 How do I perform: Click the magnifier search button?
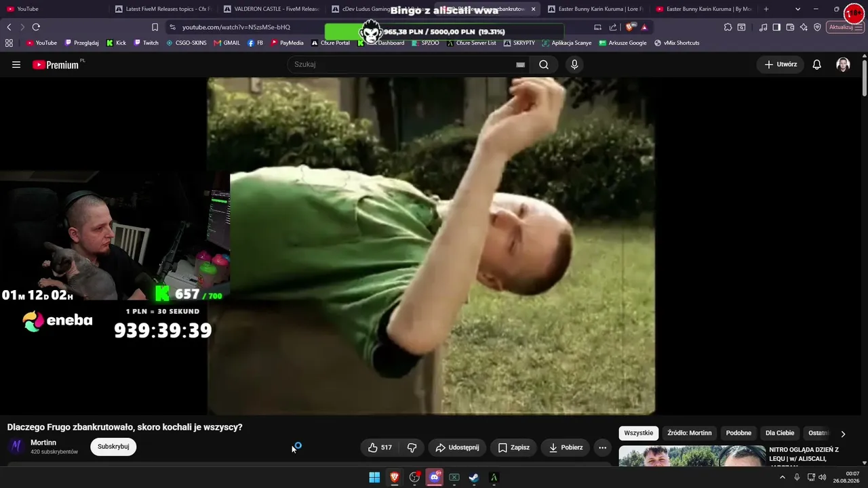tap(544, 64)
